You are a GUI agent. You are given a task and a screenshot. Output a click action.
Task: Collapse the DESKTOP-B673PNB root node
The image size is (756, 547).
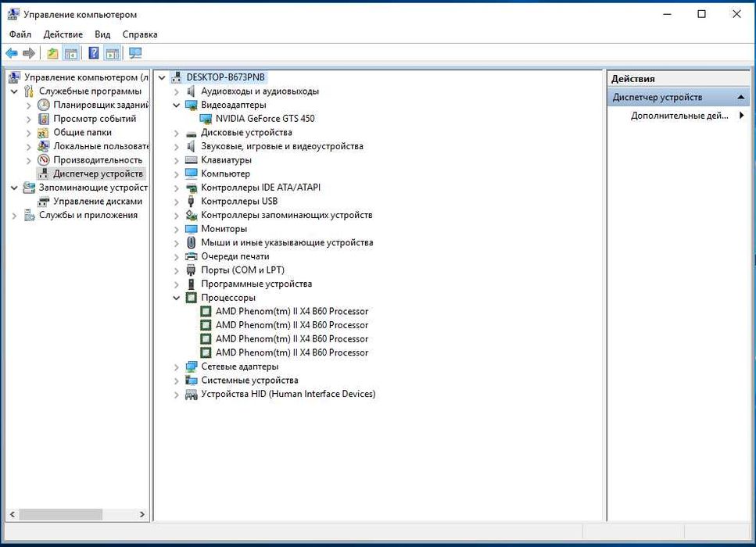point(162,77)
